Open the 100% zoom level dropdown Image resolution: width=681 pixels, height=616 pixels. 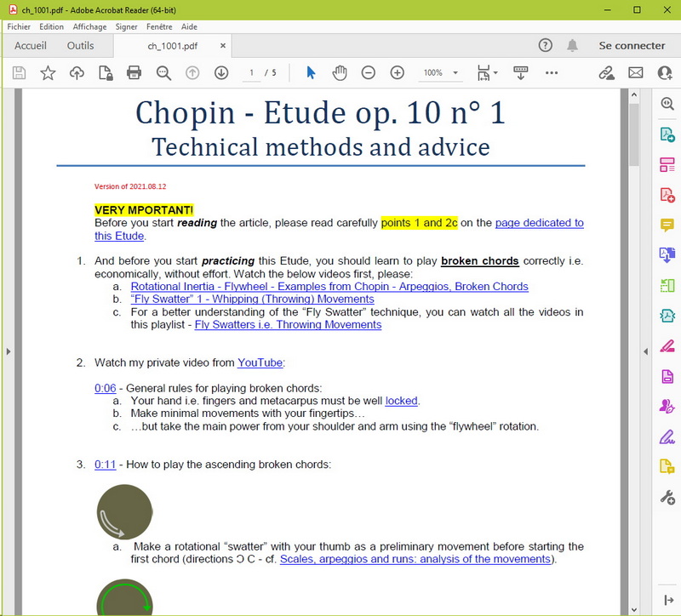pos(441,73)
